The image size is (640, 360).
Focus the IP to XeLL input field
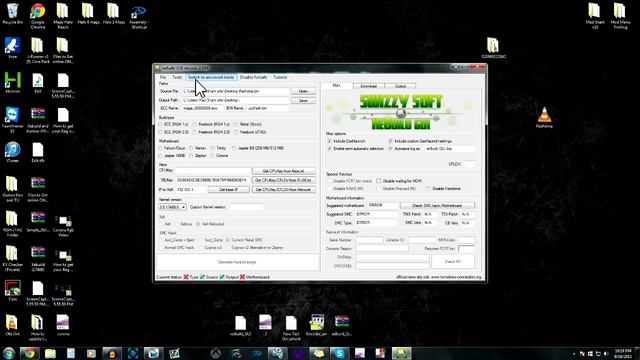click(191, 190)
